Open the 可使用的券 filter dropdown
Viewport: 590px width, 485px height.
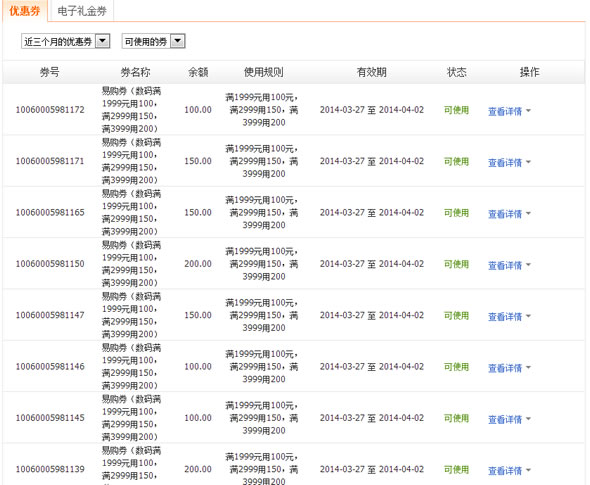pos(154,41)
